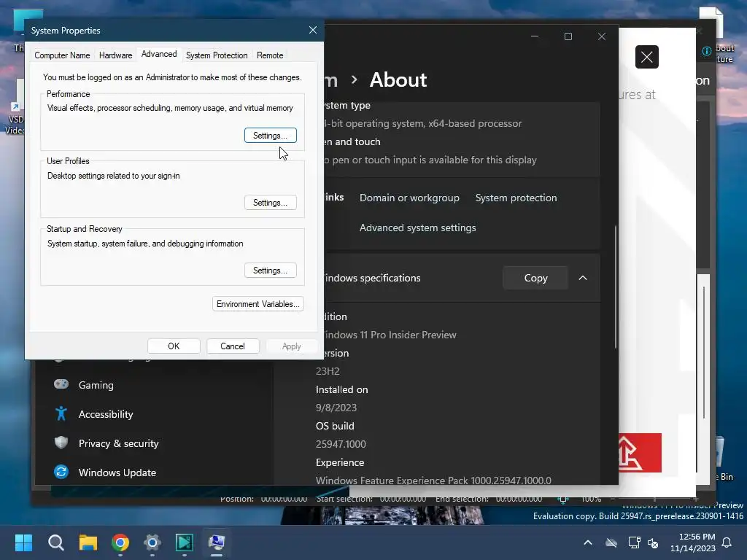Copy the Windows specifications
Screen dimensions: 747x560
point(535,278)
